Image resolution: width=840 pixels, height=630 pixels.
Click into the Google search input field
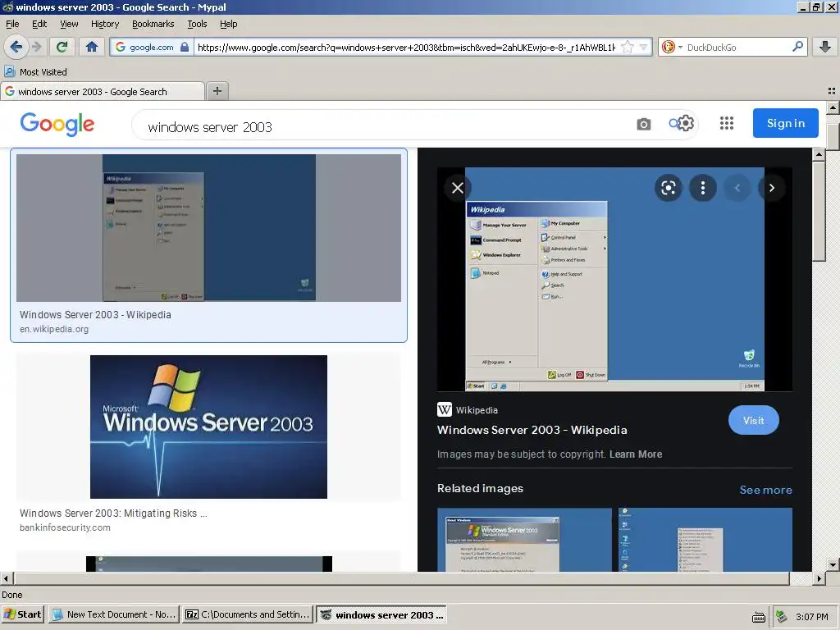tap(386, 127)
